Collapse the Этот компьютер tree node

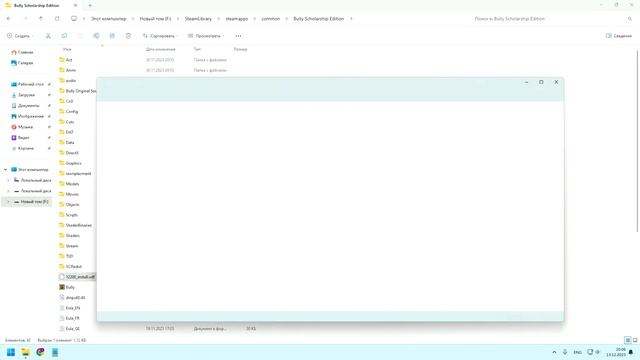point(6,169)
